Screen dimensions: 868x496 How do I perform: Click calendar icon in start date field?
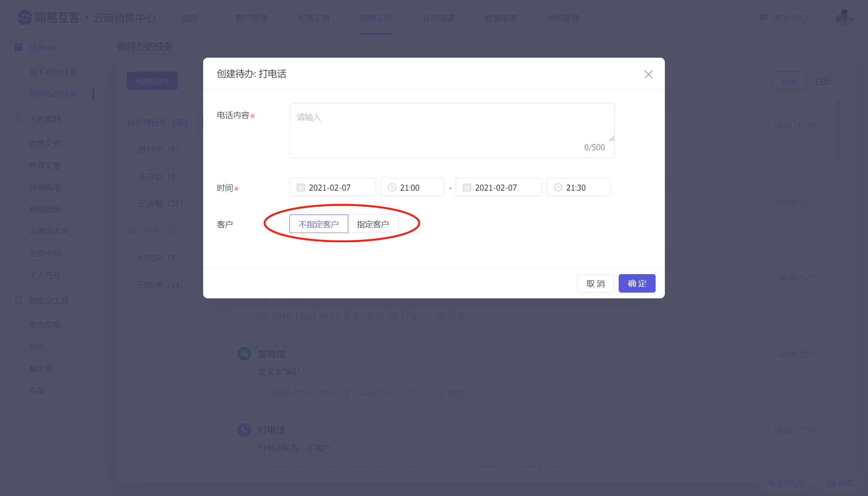point(300,187)
